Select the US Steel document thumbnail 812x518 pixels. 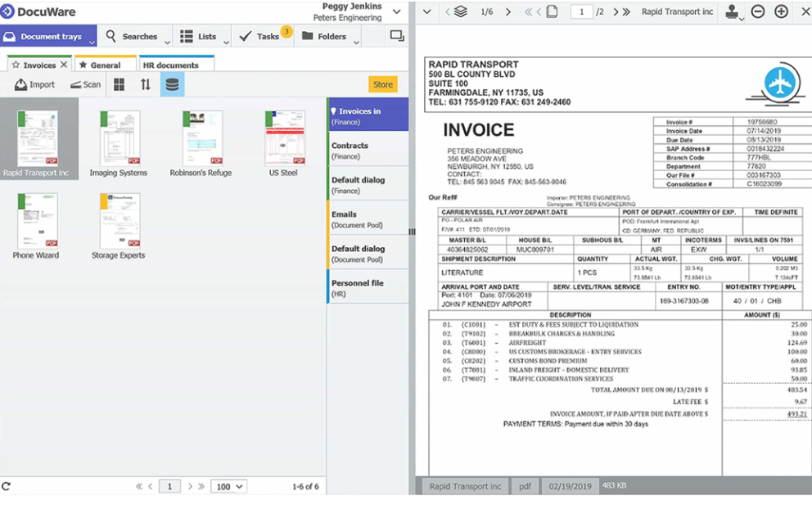click(x=285, y=138)
